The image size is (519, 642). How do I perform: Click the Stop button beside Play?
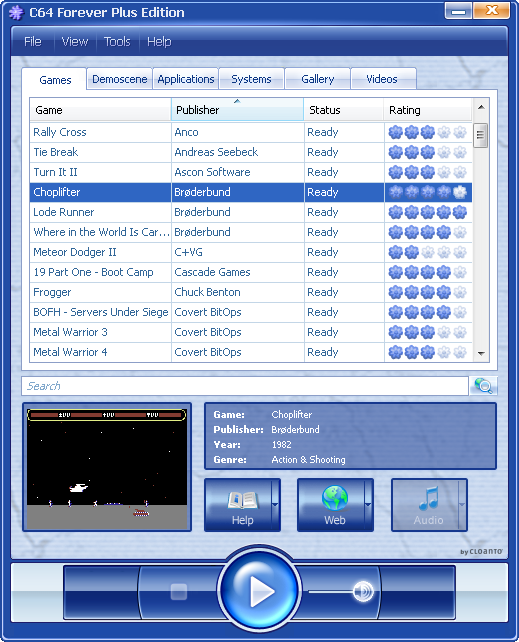[x=179, y=592]
